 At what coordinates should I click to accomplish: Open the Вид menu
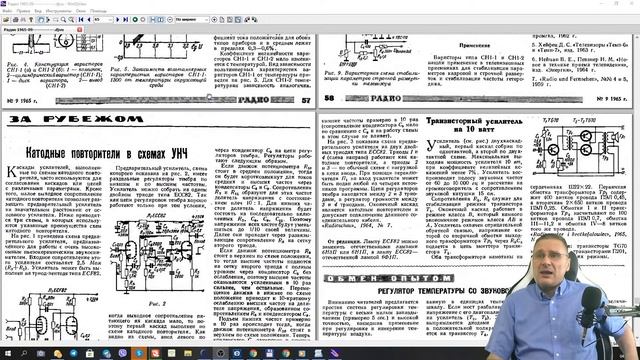pos(38,11)
